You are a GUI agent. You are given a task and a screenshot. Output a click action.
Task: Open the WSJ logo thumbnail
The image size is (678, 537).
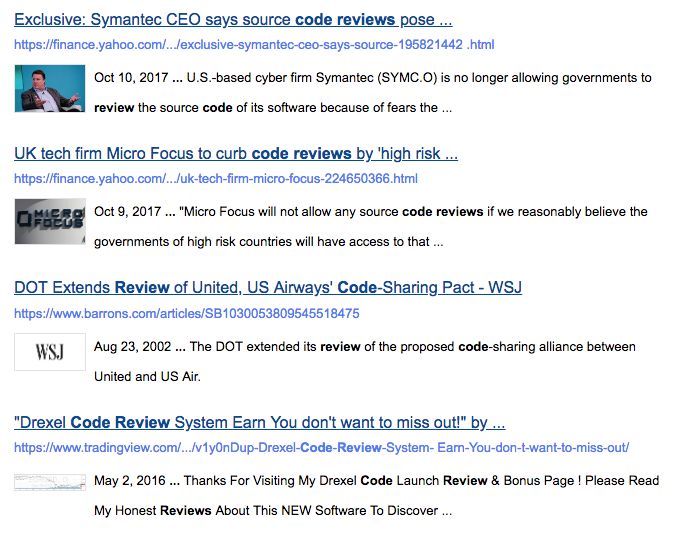click(x=50, y=352)
